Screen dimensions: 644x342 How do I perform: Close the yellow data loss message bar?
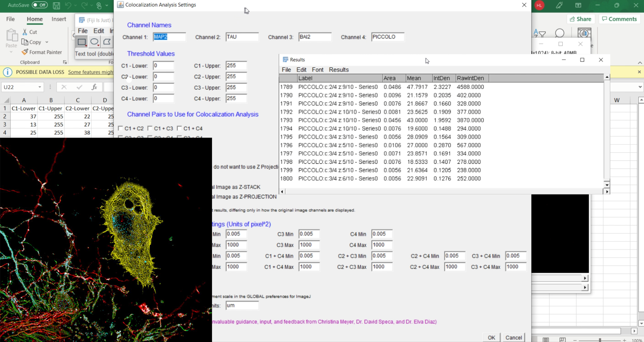(639, 72)
